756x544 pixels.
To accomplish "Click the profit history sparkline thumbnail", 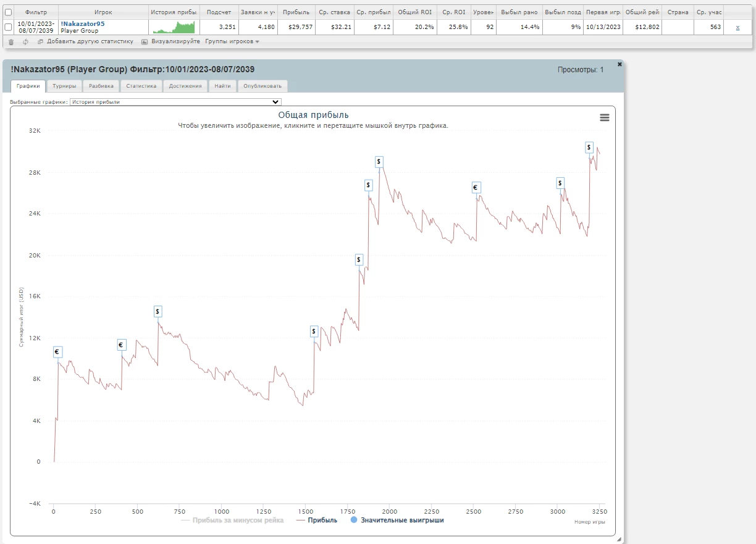I will 174,27.
